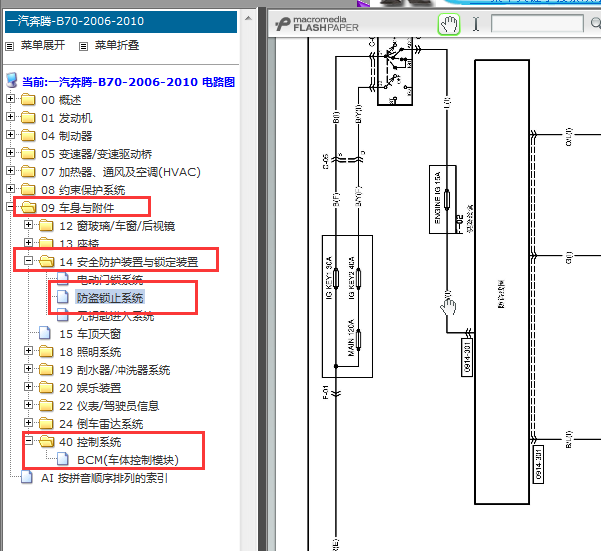
Task: Expand the 07 加热器 HVAC node
Action: 10,171
